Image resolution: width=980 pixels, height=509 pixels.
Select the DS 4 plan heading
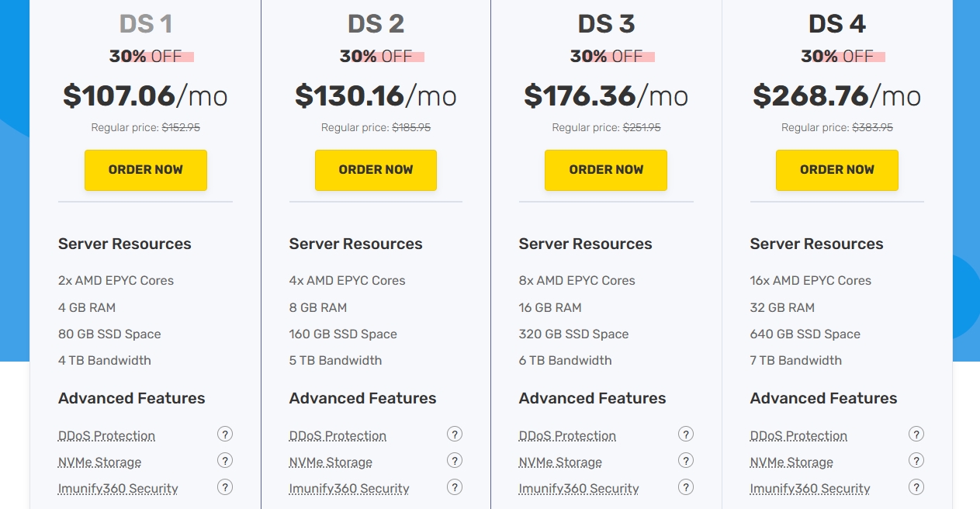click(x=836, y=24)
